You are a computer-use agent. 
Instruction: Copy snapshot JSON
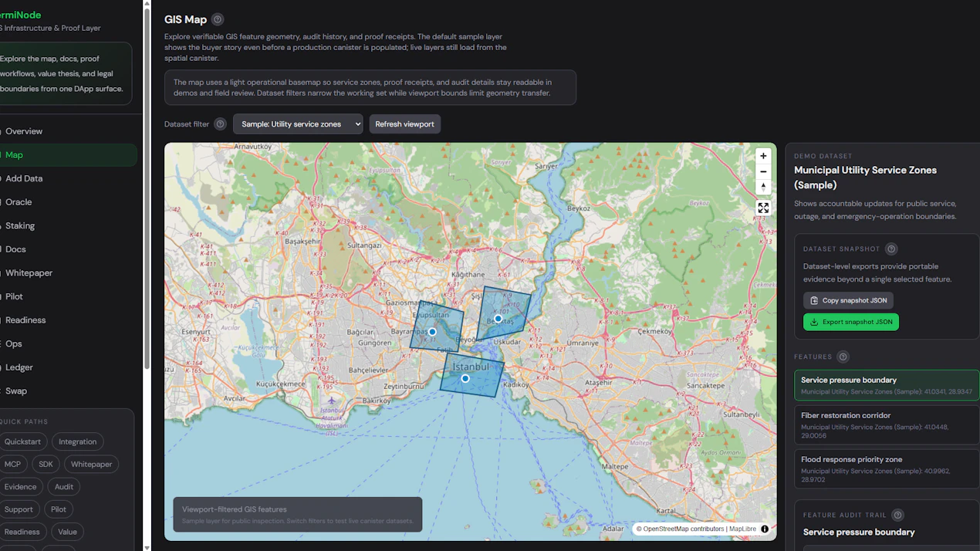848,300
